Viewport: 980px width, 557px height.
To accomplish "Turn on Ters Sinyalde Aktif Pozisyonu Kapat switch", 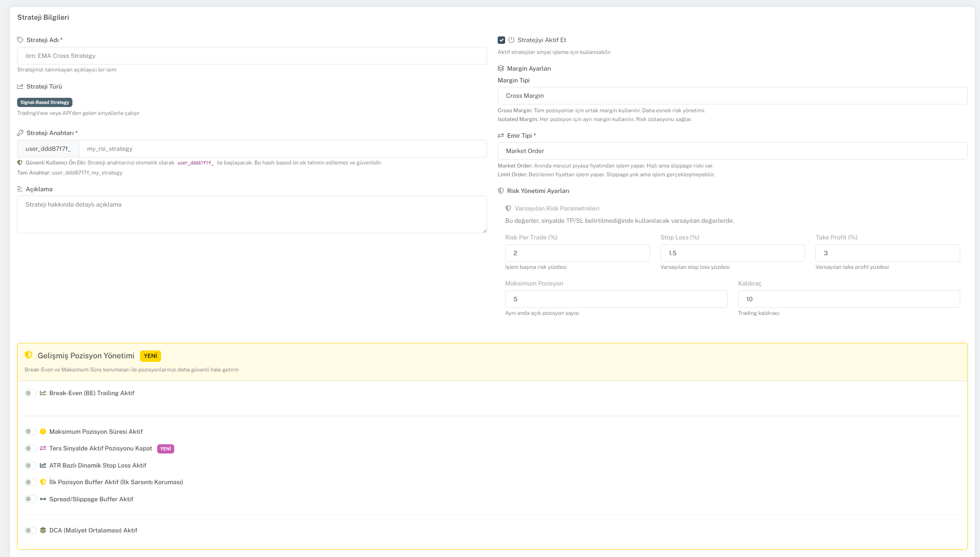I will (x=30, y=448).
